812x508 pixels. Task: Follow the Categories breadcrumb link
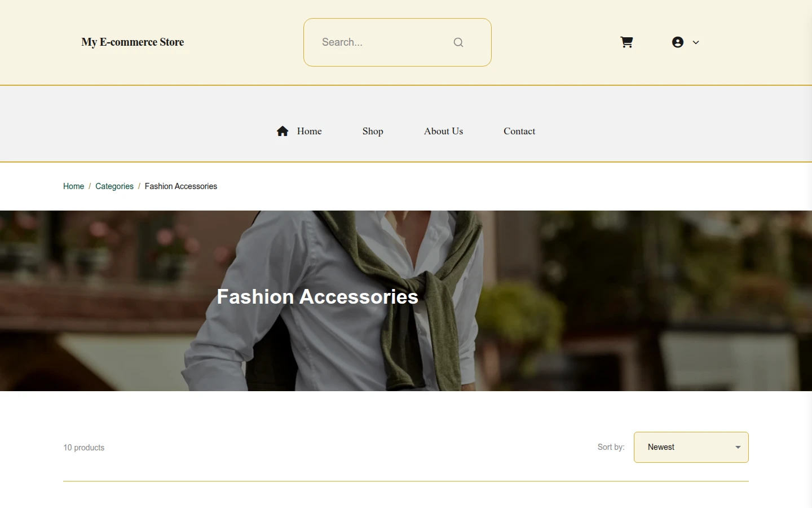pos(114,186)
